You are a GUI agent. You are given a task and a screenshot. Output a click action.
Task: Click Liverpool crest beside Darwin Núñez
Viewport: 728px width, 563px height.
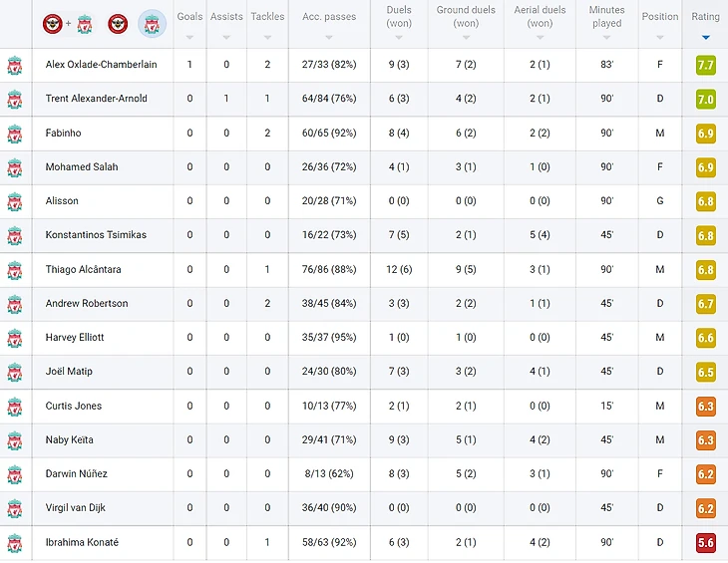click(14, 474)
